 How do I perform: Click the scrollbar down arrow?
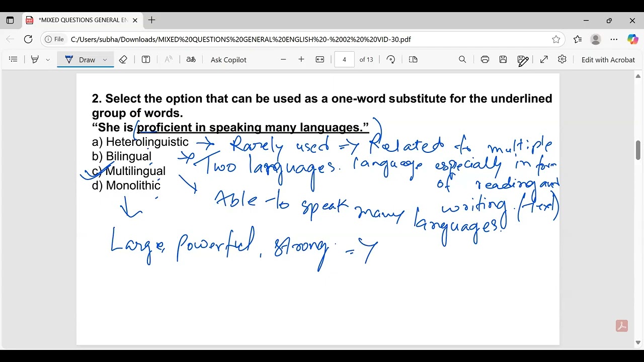pyautogui.click(x=638, y=343)
